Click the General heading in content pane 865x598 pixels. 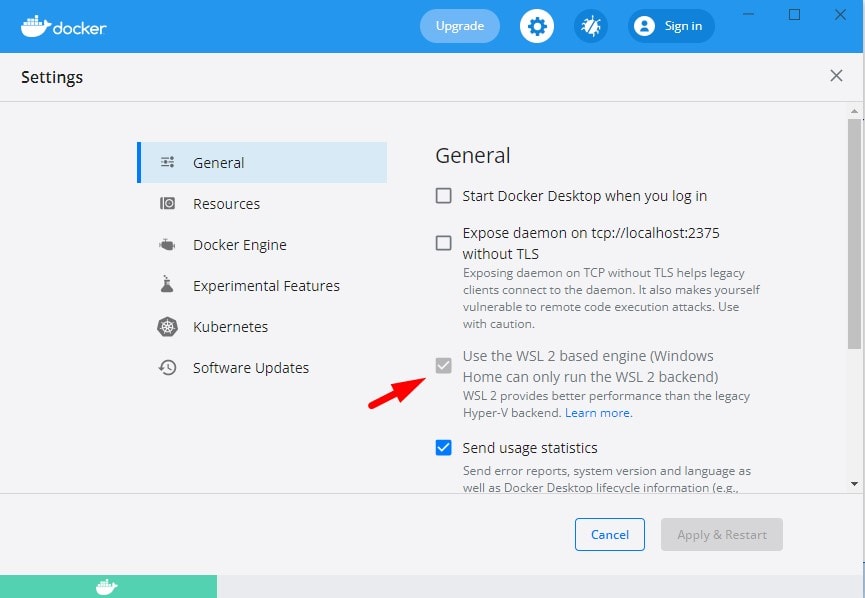pos(473,156)
